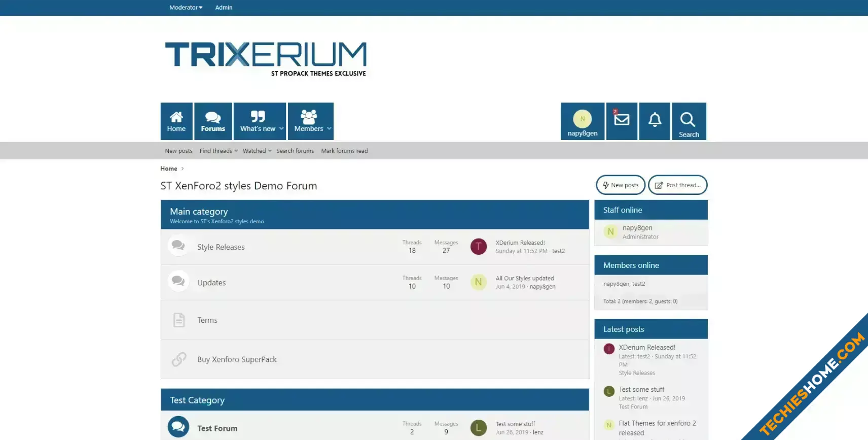868x440 pixels.
Task: Click the Trixerium logo
Action: [x=266, y=59]
